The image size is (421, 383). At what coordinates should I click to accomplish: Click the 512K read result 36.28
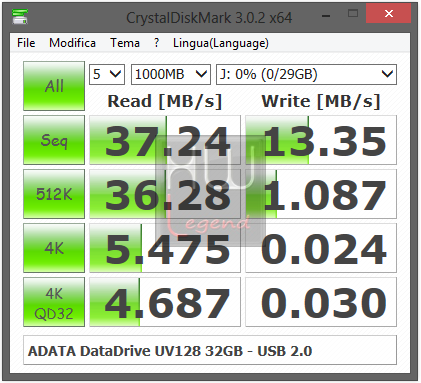pyautogui.click(x=165, y=194)
